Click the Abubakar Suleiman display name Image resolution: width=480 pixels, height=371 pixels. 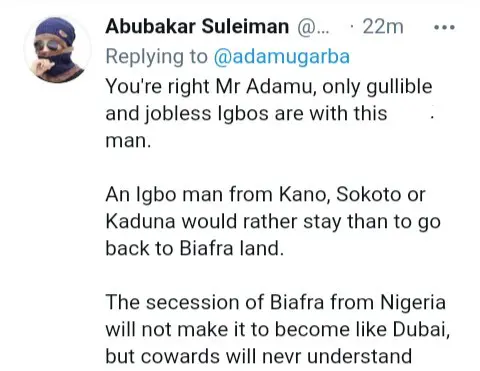pos(197,26)
